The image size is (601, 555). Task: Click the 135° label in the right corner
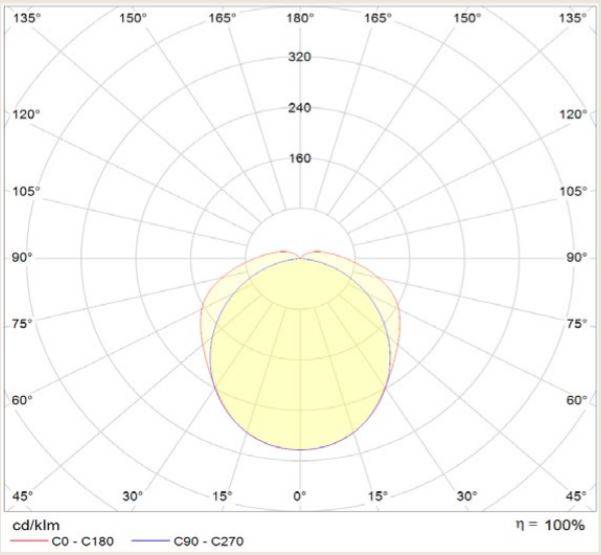pyautogui.click(x=573, y=18)
